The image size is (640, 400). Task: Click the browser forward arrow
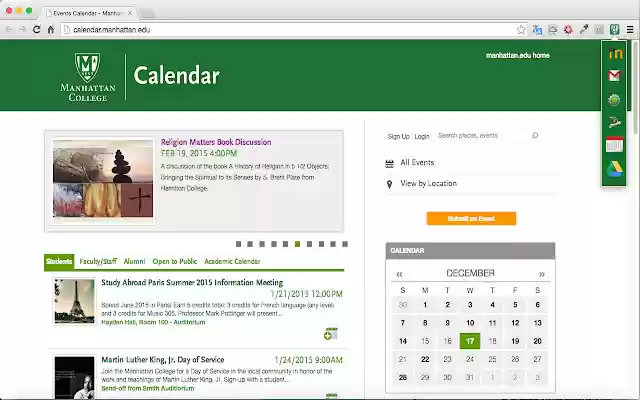22,29
